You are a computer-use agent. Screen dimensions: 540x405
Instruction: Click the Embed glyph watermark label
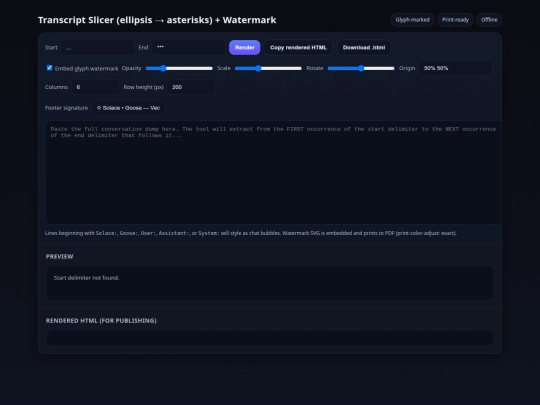[x=86, y=69]
